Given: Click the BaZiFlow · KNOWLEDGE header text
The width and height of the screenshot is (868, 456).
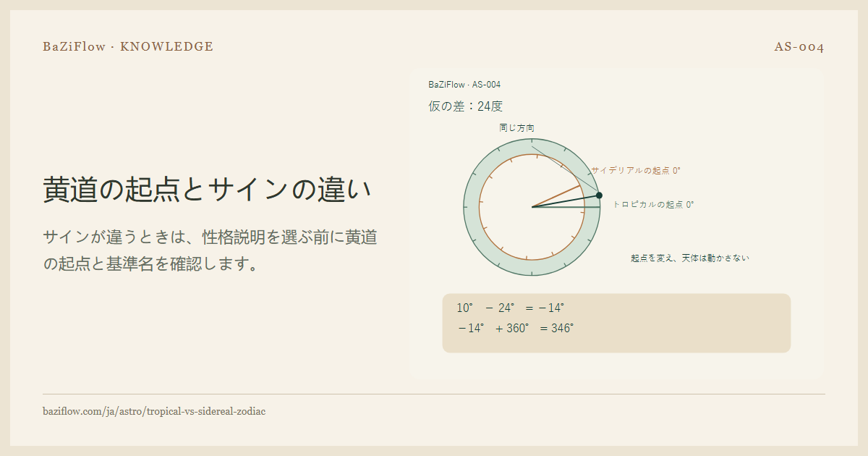Looking at the screenshot, I should [x=128, y=46].
